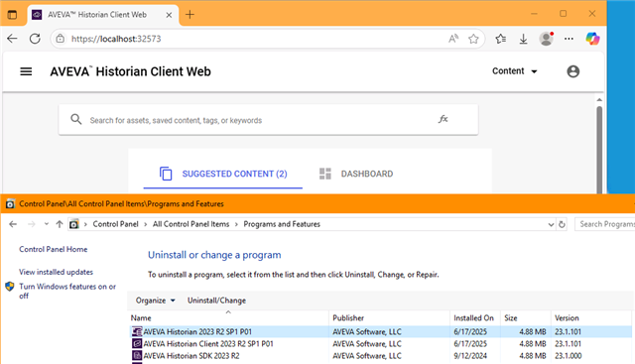Open browser downloads icon

click(523, 39)
